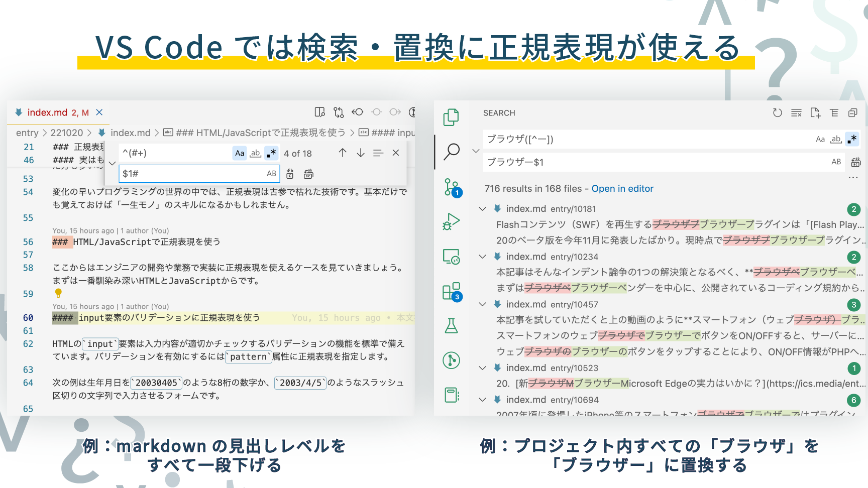Refresh the search results

(x=777, y=113)
